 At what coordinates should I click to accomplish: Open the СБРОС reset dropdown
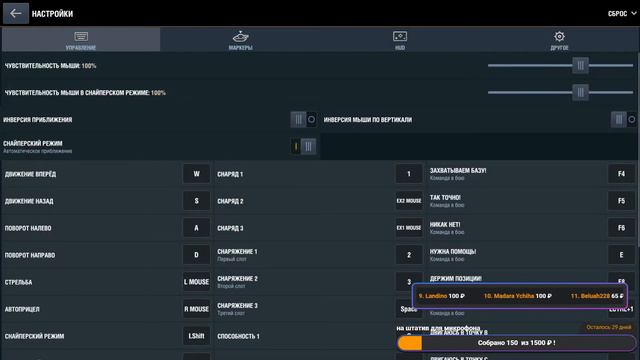pos(622,13)
